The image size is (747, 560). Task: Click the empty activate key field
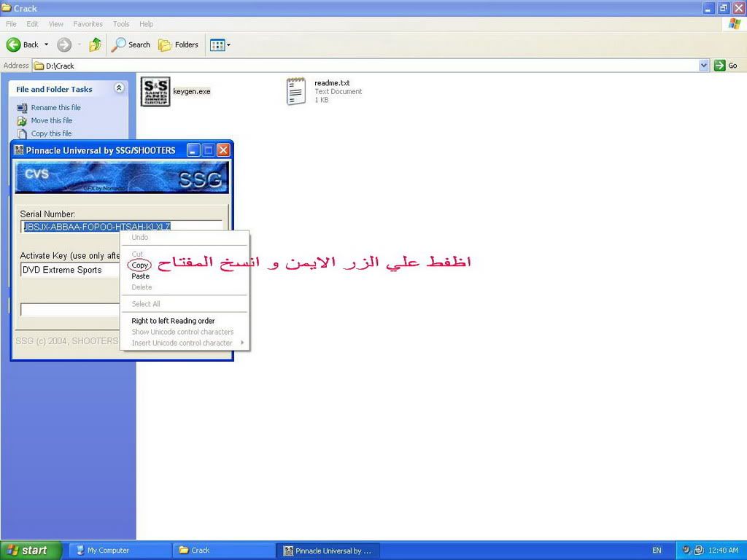[70, 309]
